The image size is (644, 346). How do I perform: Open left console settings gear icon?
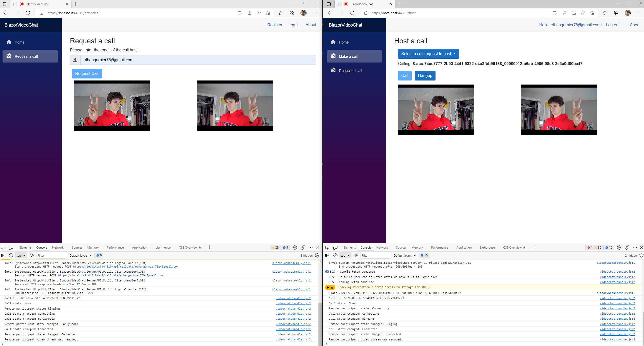coord(317,255)
